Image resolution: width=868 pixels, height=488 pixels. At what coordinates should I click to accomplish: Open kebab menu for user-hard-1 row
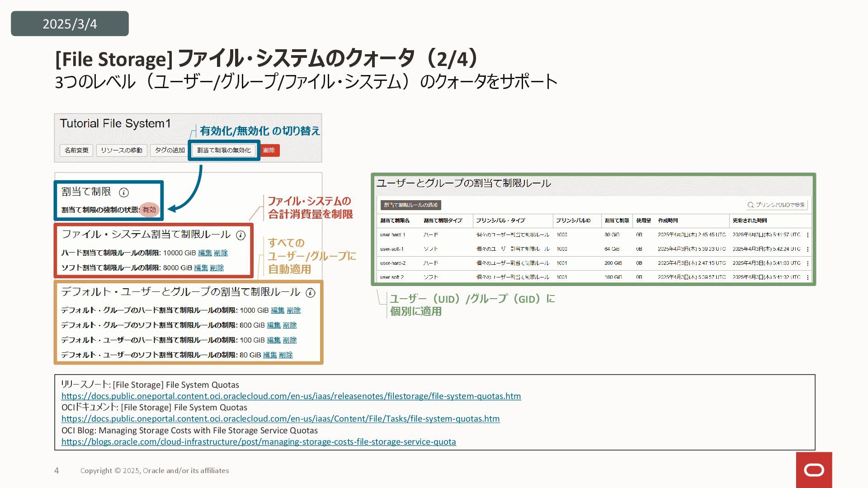pyautogui.click(x=807, y=235)
